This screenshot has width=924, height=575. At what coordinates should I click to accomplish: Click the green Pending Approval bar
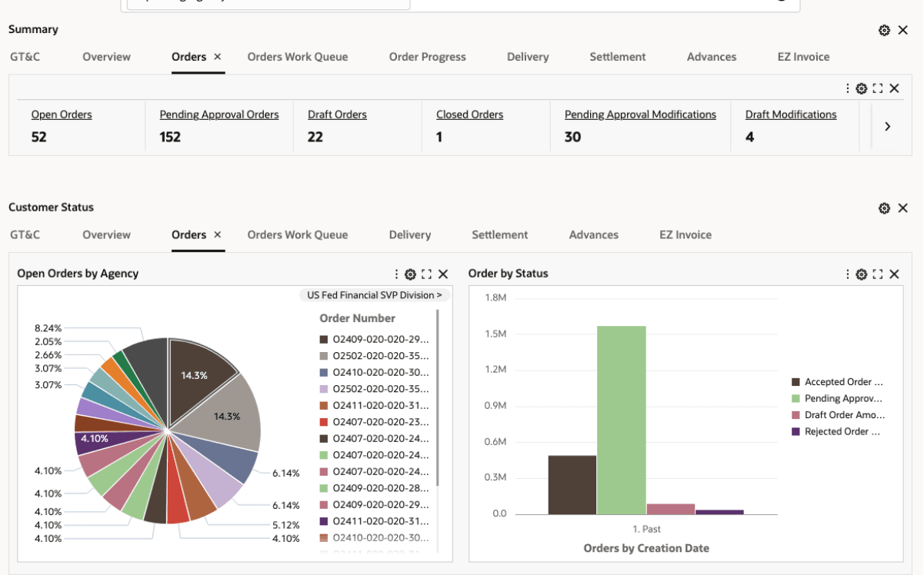[622, 420]
